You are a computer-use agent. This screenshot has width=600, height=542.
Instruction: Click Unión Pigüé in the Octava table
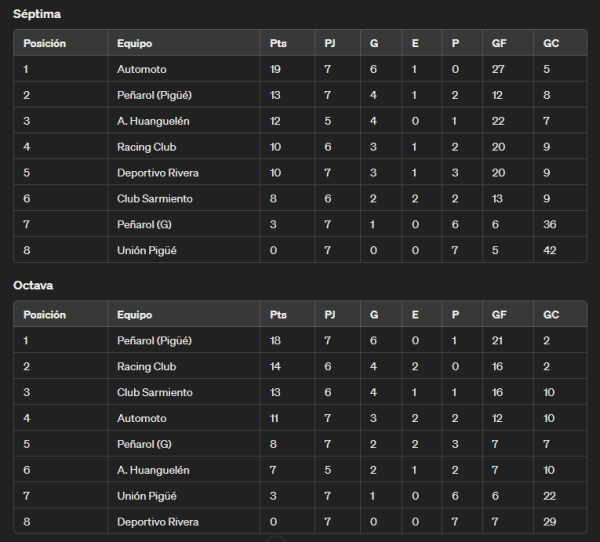tap(147, 496)
